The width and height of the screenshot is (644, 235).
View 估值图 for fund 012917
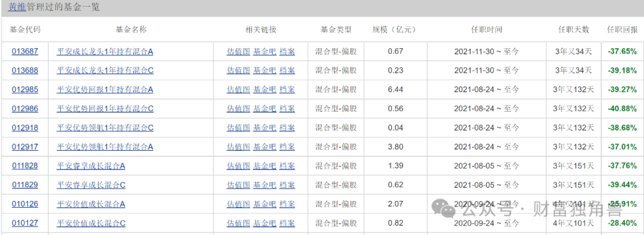click(x=238, y=147)
